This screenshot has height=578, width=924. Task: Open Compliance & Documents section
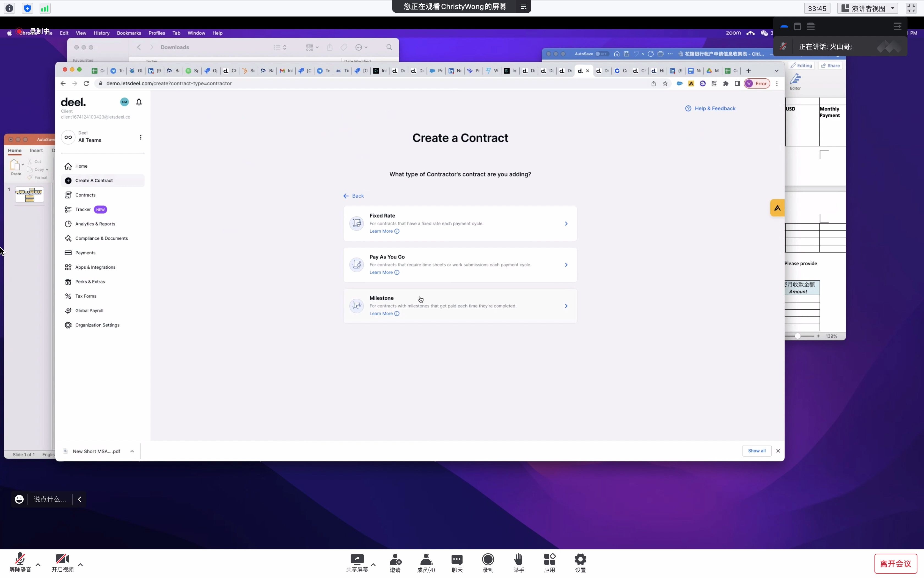(103, 238)
